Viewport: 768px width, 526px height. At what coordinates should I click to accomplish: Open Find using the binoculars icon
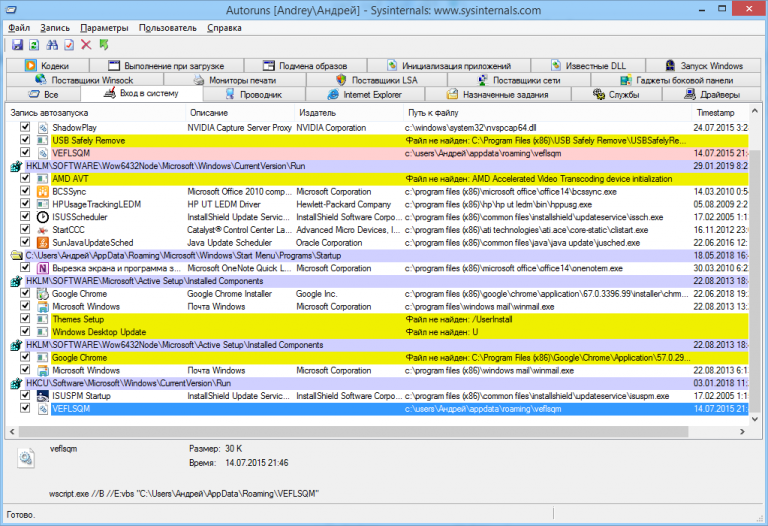coord(51,45)
